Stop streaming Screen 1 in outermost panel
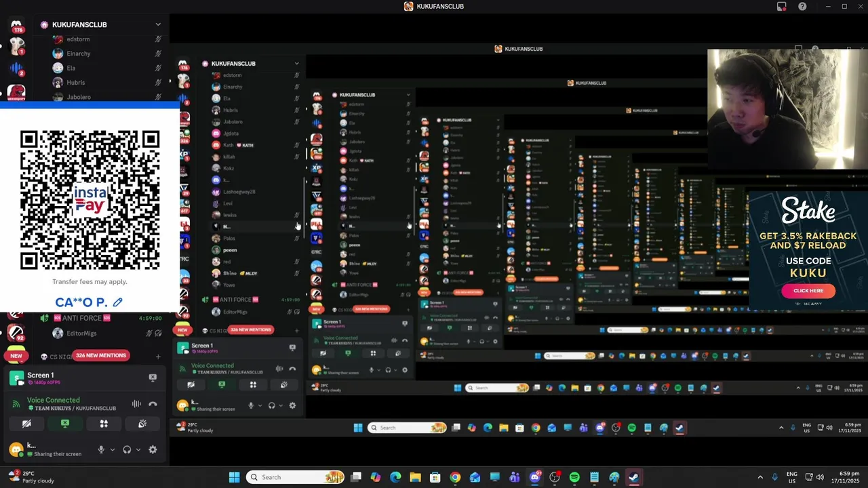Screen dimensions: 868x488 (153, 378)
